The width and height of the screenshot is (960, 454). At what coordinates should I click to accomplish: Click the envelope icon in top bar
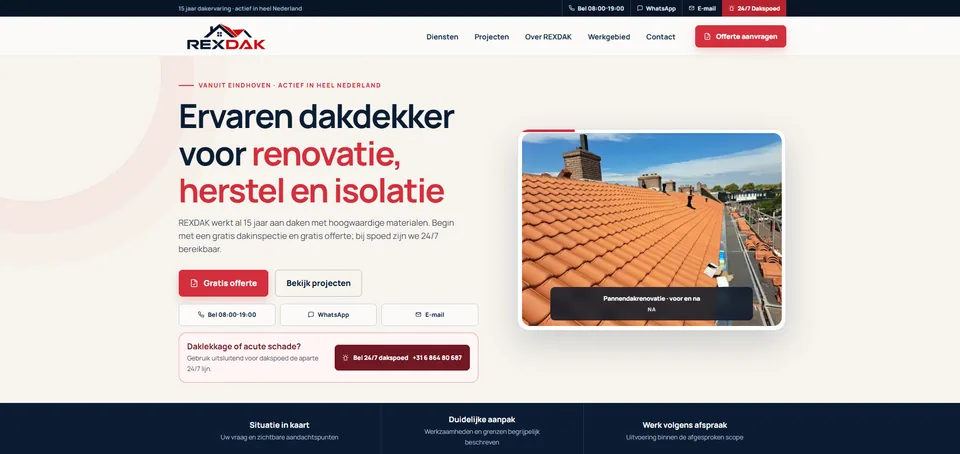pyautogui.click(x=691, y=9)
